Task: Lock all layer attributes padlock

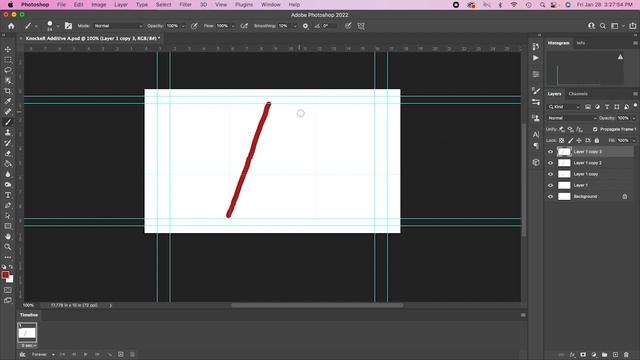Action: 597,140
